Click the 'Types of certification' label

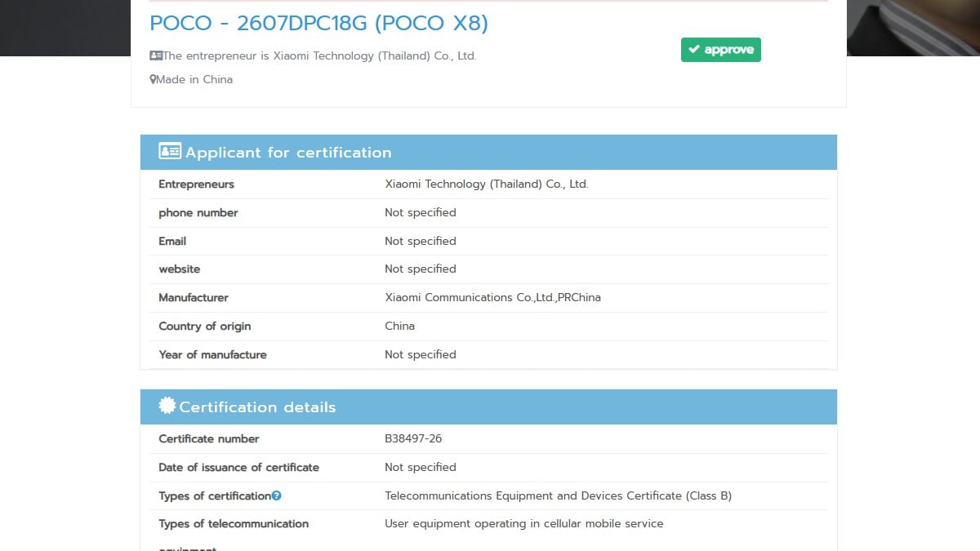click(215, 495)
